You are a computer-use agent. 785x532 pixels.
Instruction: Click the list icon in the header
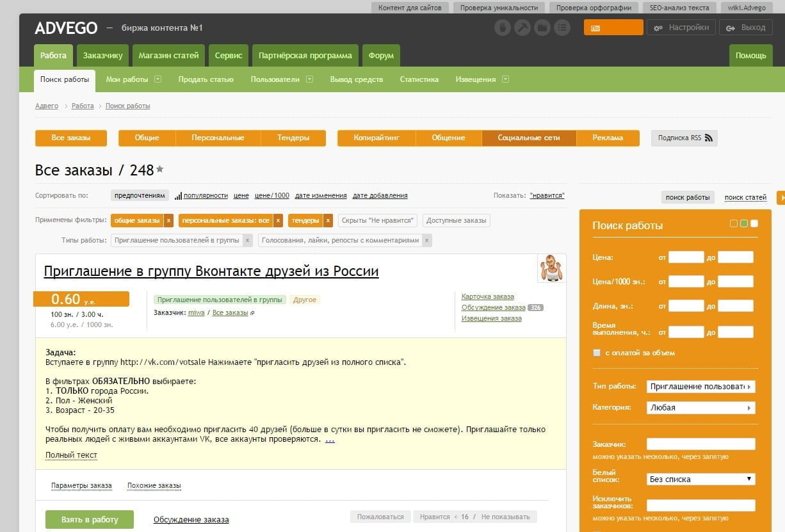pyautogui.click(x=562, y=28)
